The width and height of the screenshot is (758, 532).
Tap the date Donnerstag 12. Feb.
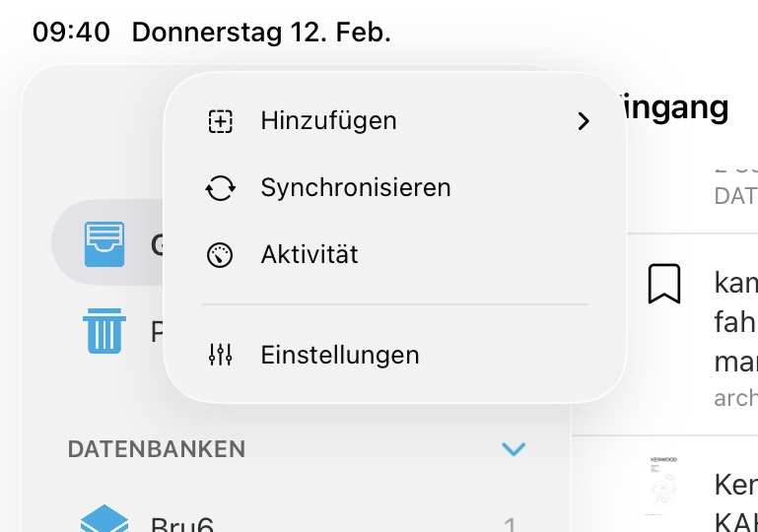click(x=261, y=32)
